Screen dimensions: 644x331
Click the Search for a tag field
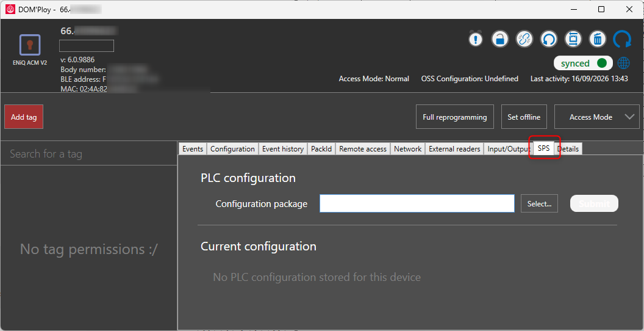coord(88,154)
